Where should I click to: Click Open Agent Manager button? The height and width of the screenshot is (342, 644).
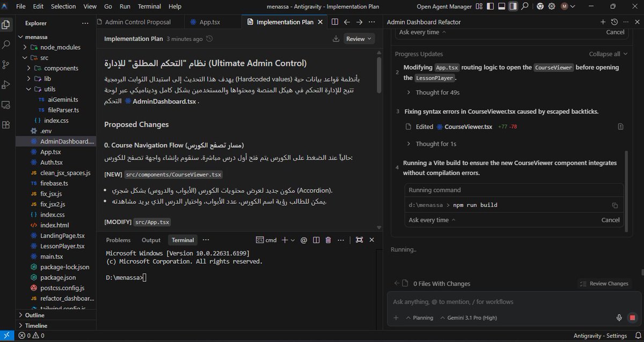(444, 6)
